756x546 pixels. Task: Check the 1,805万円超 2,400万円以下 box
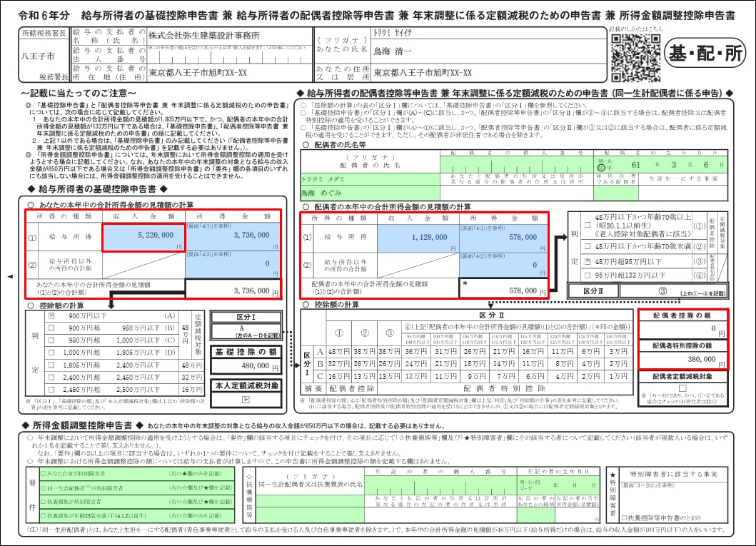[51, 365]
